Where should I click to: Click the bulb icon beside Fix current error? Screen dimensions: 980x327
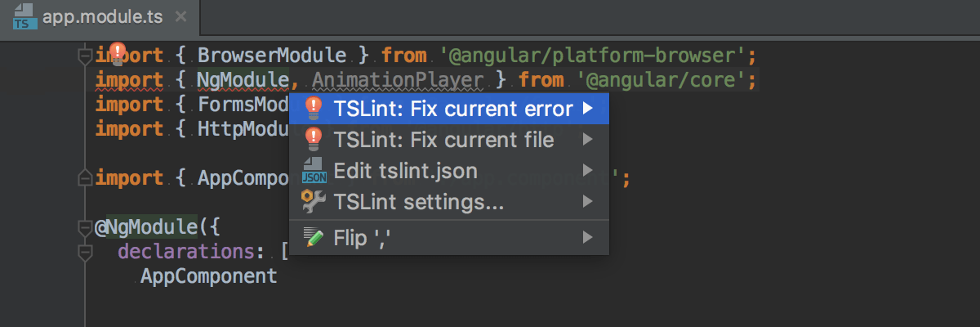pos(312,109)
